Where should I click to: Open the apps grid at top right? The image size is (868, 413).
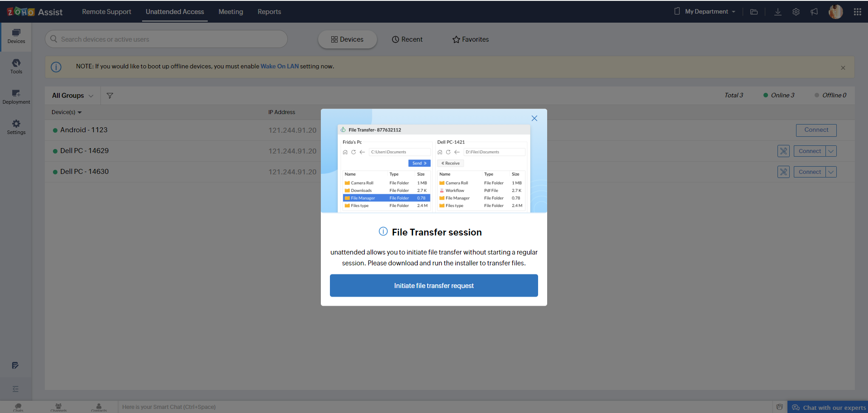tap(857, 12)
